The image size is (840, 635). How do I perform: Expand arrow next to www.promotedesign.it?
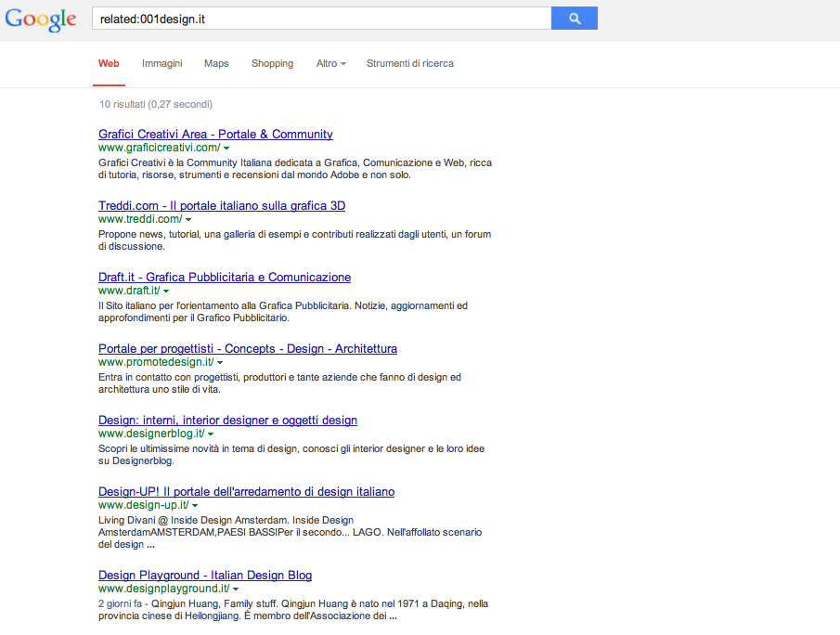[x=220, y=363]
